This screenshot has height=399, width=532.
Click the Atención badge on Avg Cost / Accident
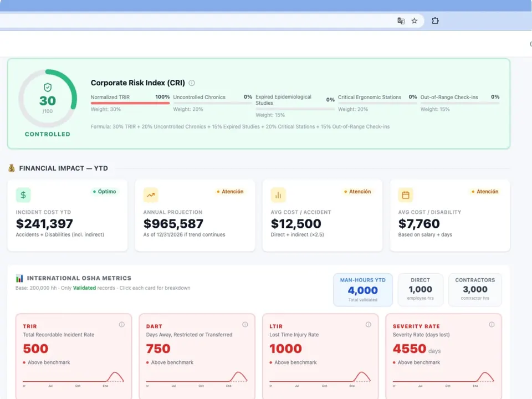click(x=357, y=192)
